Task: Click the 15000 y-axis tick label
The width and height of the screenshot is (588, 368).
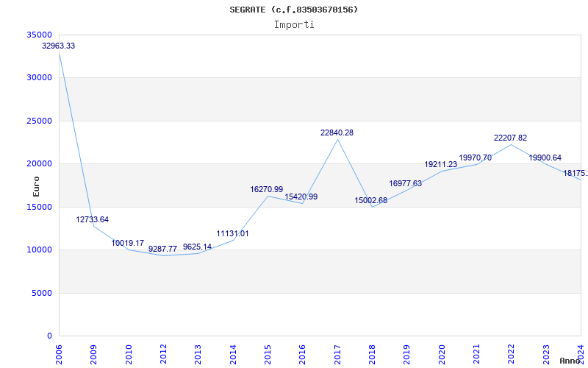Action: (x=40, y=207)
